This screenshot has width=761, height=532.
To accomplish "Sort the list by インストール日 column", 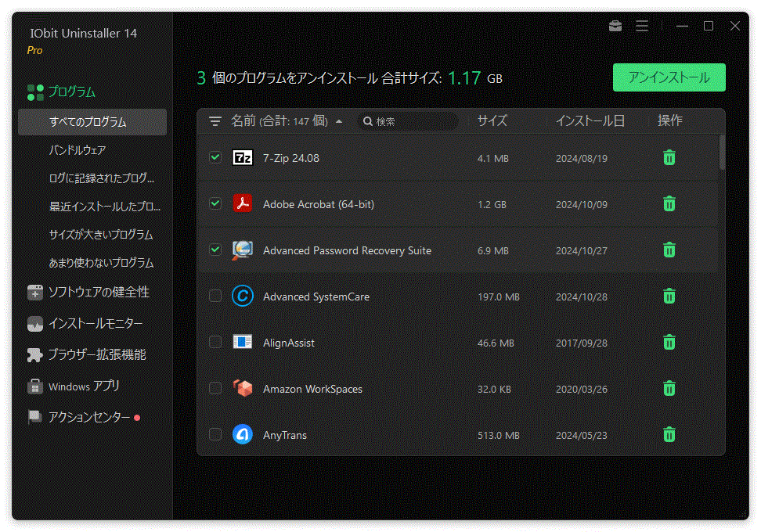I will 590,120.
